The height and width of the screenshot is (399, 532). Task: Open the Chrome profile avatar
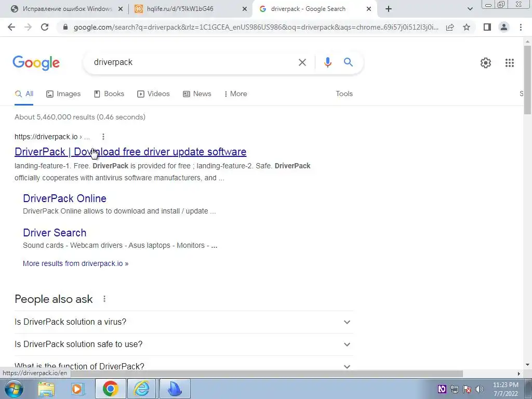tap(504, 27)
